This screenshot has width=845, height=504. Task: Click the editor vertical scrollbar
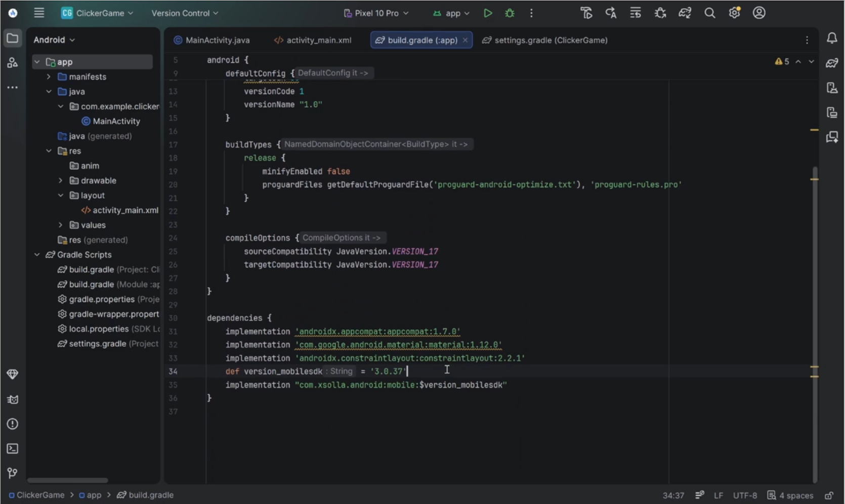tap(815, 324)
